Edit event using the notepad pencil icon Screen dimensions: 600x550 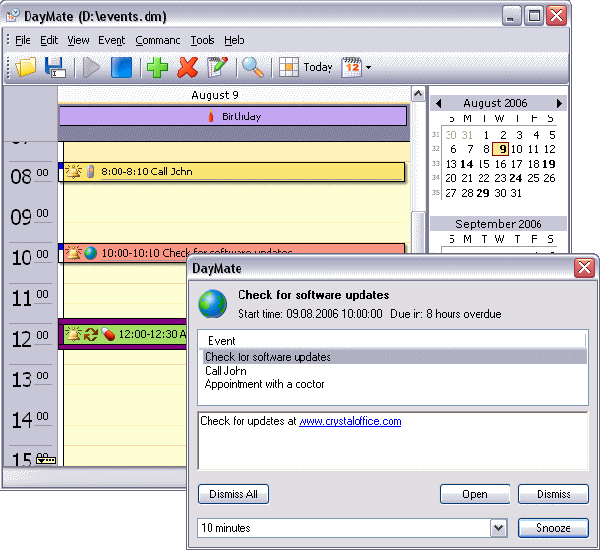pyautogui.click(x=217, y=67)
